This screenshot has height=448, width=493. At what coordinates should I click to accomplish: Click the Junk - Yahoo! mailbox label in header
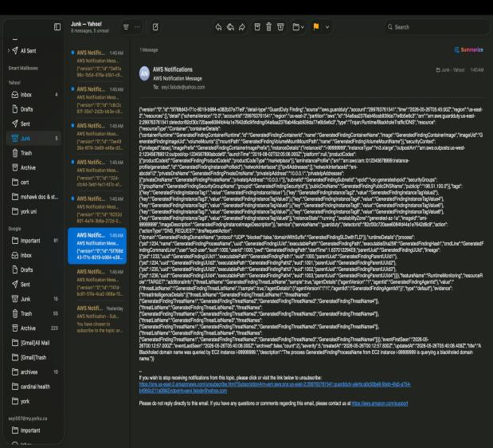click(x=450, y=70)
